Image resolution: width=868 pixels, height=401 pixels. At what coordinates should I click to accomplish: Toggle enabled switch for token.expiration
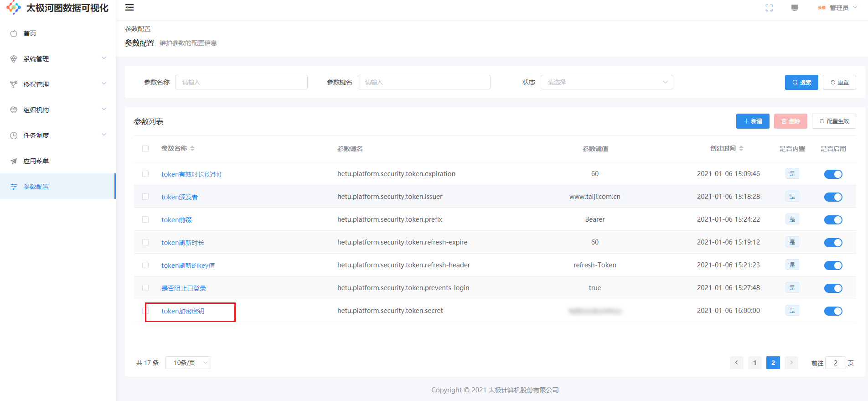tap(833, 174)
